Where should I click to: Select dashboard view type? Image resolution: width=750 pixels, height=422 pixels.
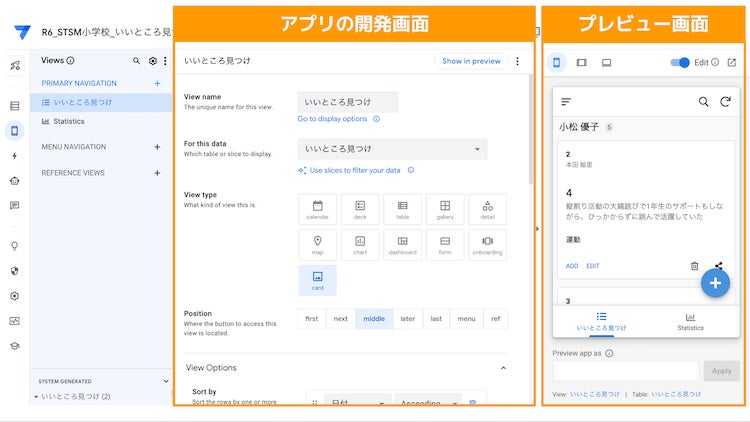[403, 245]
